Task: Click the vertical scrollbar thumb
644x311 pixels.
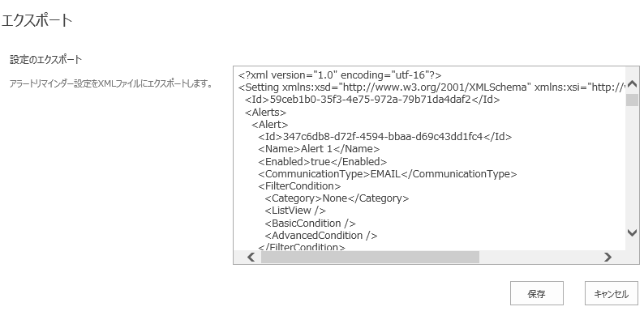Action: tap(632, 100)
